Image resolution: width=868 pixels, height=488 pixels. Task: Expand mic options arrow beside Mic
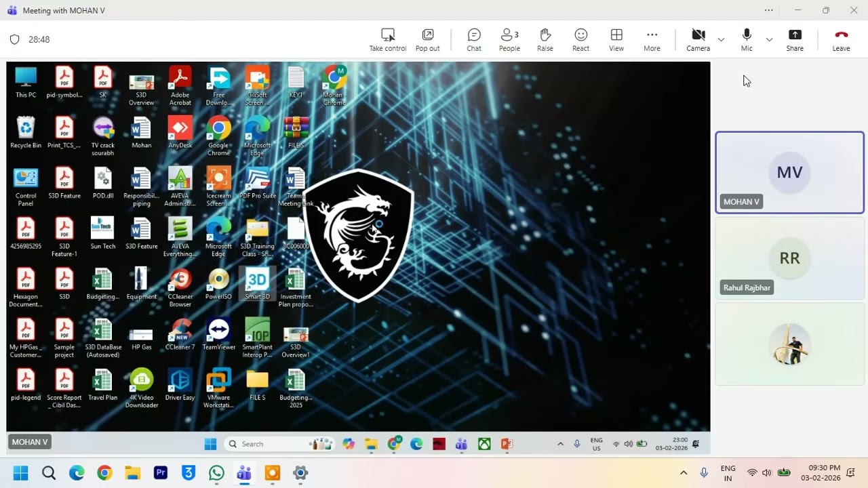coord(769,39)
